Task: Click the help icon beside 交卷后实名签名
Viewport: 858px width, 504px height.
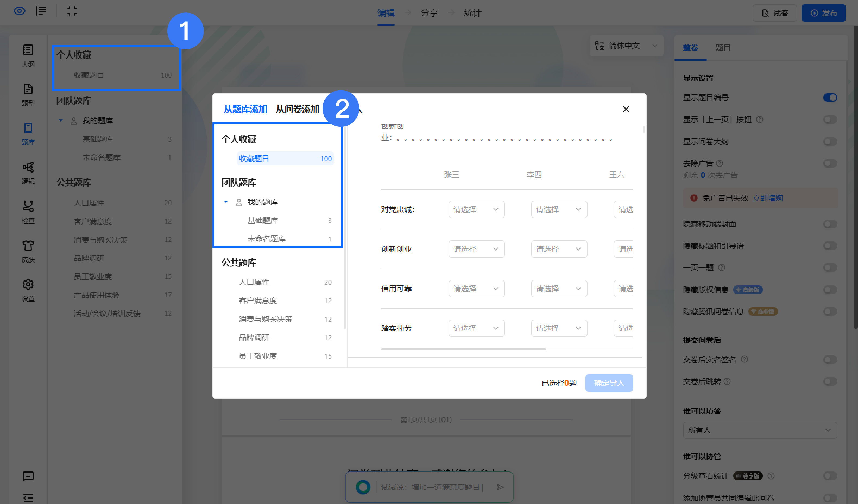Action: point(745,359)
